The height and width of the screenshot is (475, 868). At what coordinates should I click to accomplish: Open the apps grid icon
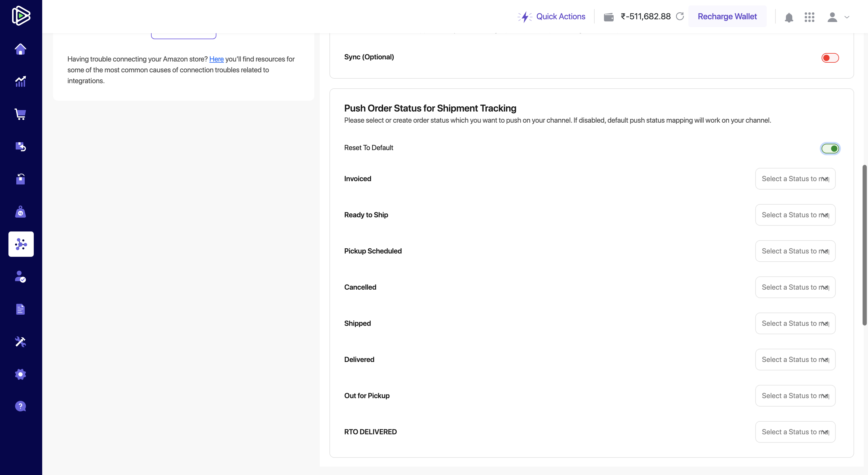(809, 17)
